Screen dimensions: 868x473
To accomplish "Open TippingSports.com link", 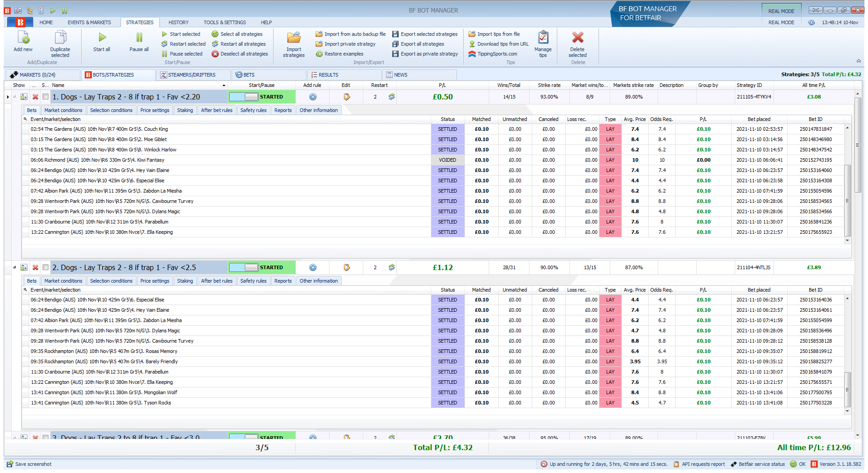I will point(493,54).
